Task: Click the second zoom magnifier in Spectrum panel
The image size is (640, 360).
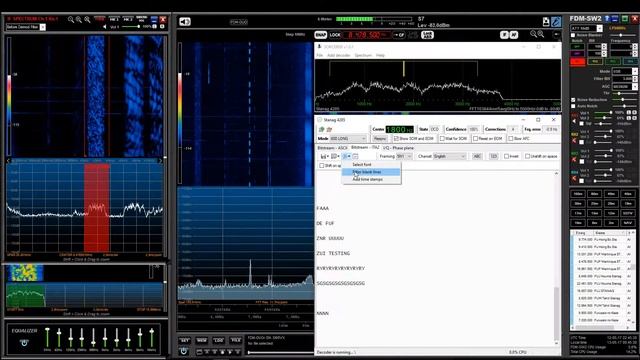Action: [x=79, y=20]
